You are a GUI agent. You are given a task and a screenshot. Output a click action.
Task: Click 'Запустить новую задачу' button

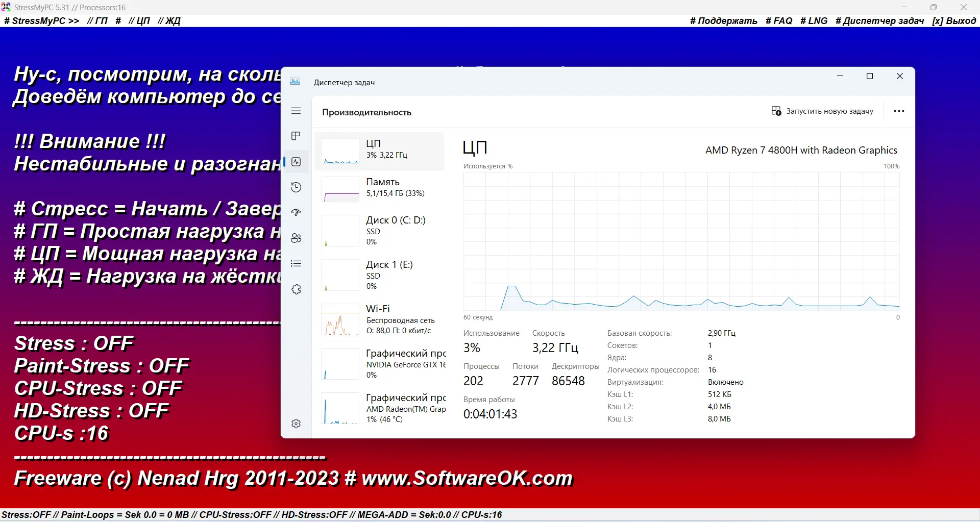click(x=822, y=111)
